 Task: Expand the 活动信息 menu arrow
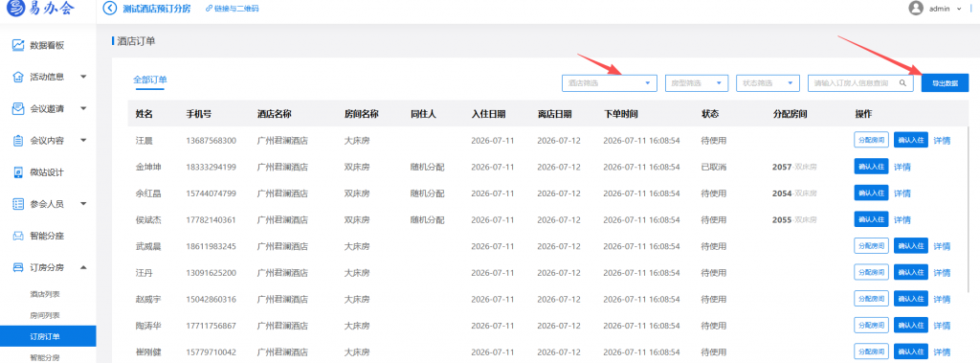tap(83, 77)
